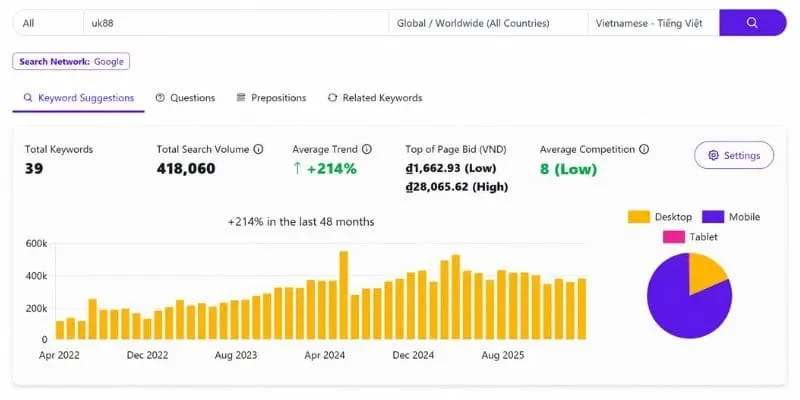Switch to the Prepositions tab
The image size is (800, 400).
(271, 98)
